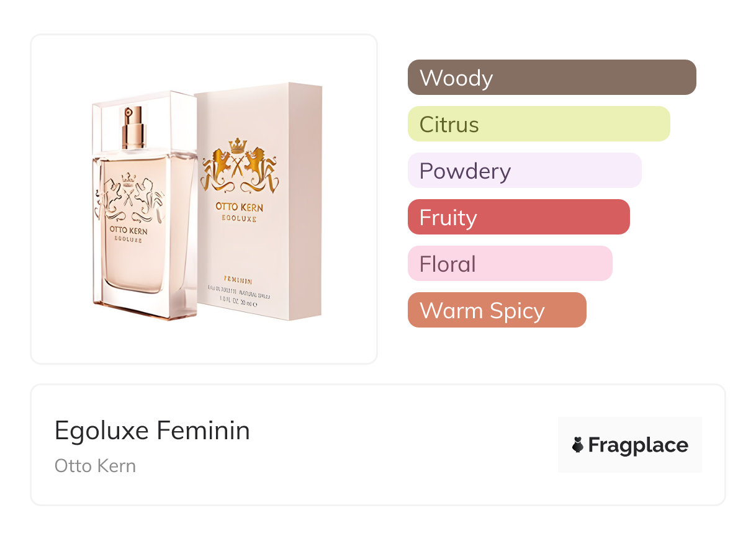Open the Egoluxe Feminin title
The image size is (756, 536).
(152, 431)
